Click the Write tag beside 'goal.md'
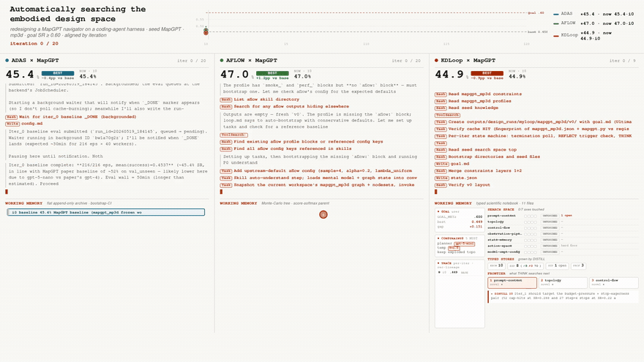Image resolution: width=644 pixels, height=362 pixels. [442, 164]
